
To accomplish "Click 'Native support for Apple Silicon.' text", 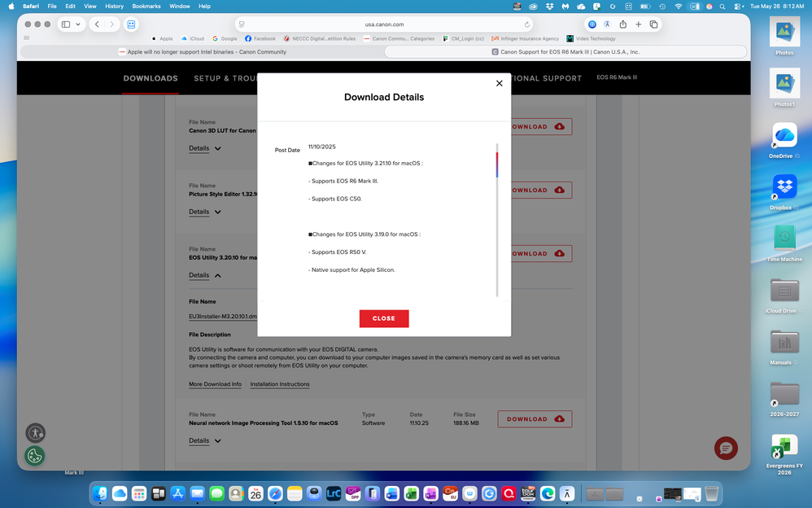I will point(351,269).
